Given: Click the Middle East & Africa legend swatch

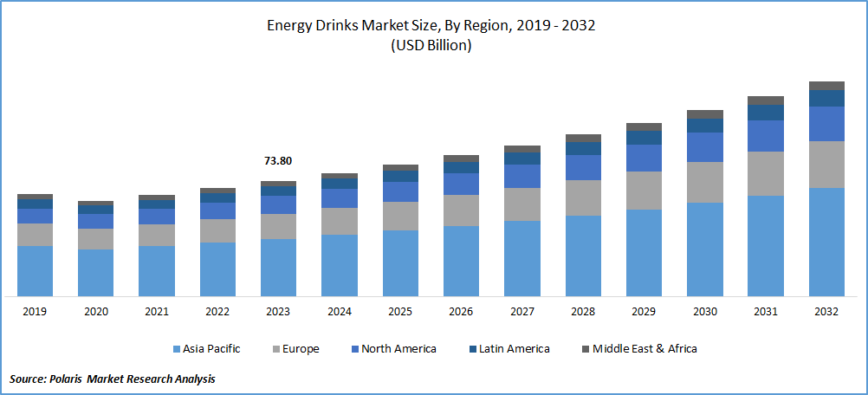Looking at the screenshot, I should tap(585, 349).
